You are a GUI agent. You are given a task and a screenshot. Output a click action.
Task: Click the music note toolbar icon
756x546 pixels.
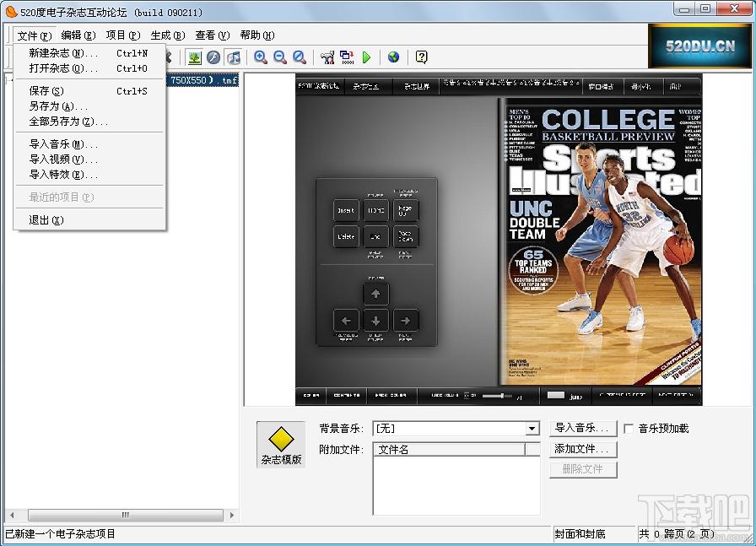pos(234,57)
